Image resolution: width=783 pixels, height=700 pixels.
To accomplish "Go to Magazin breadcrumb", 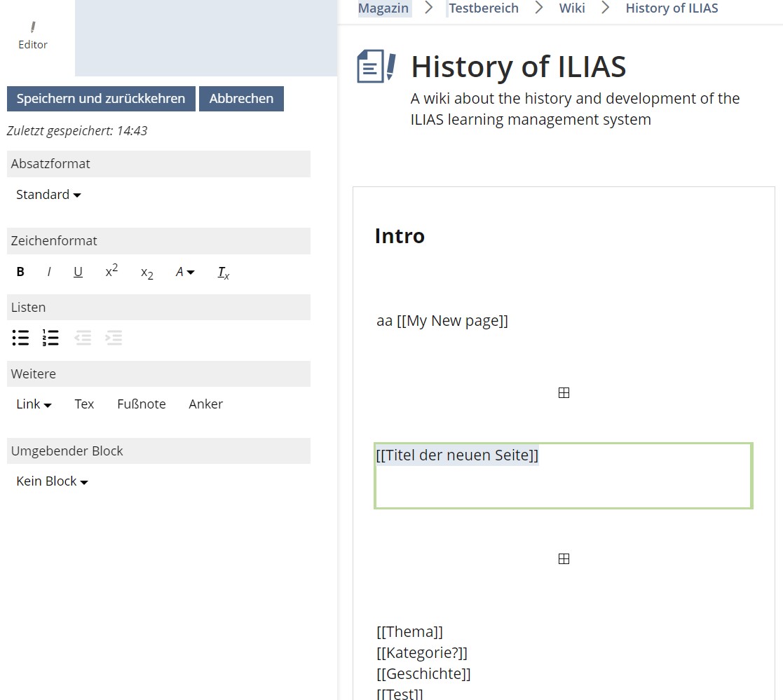I will tap(383, 8).
